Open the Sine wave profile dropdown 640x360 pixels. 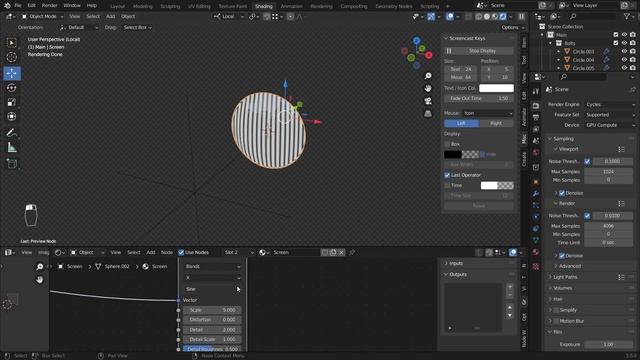click(x=212, y=289)
